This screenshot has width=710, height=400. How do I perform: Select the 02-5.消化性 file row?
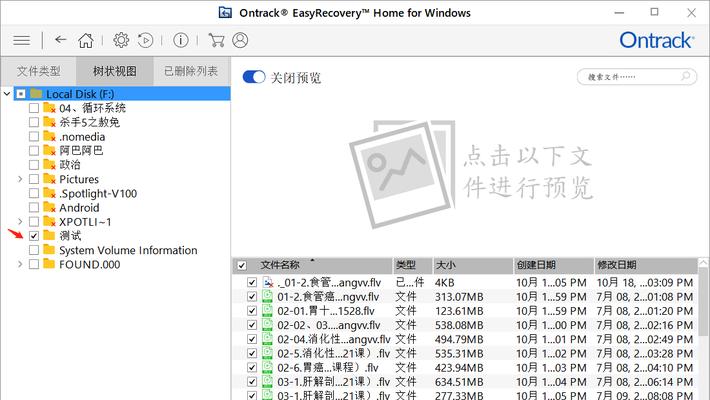[x=465, y=353]
